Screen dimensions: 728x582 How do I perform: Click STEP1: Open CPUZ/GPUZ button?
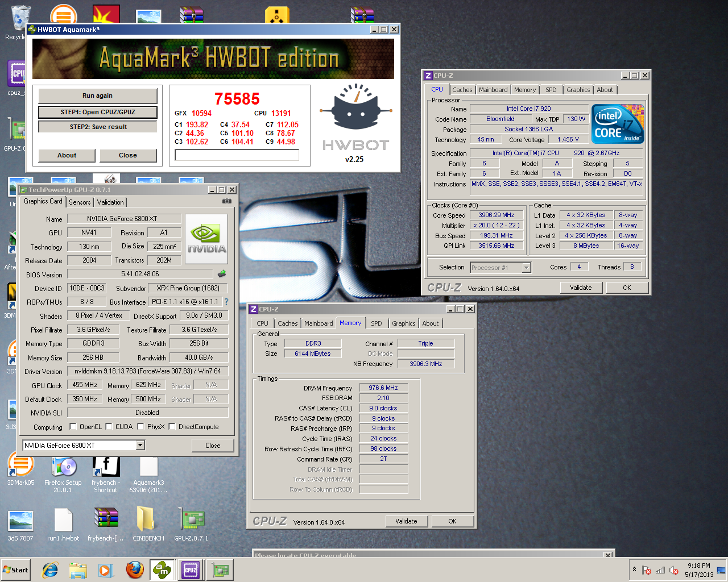[97, 112]
